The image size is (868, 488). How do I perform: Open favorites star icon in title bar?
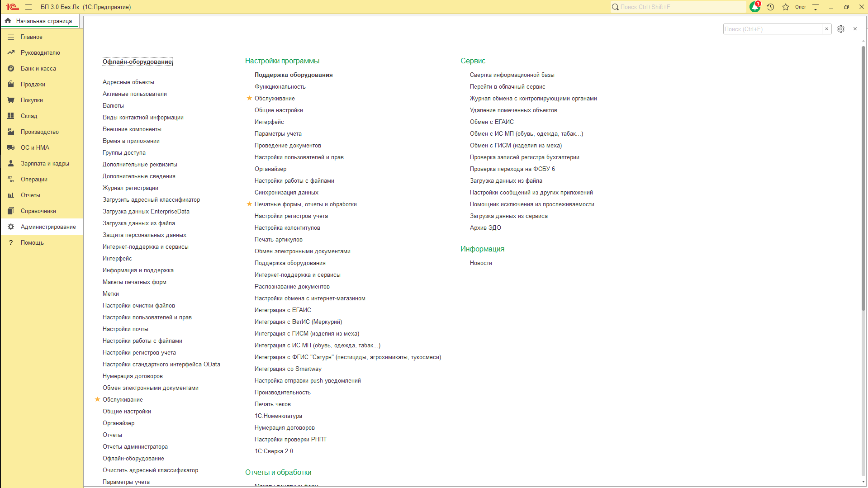point(786,7)
